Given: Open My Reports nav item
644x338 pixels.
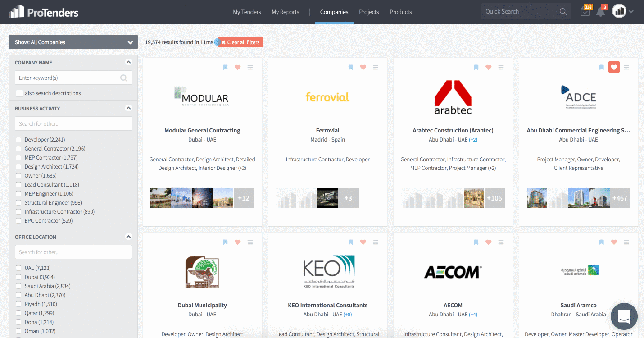Looking at the screenshot, I should (x=286, y=12).
